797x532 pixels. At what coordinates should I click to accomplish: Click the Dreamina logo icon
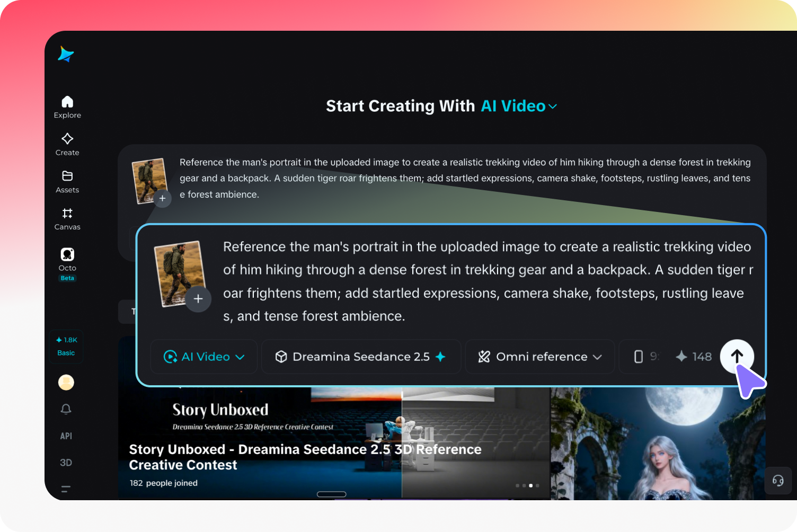pyautogui.click(x=66, y=54)
